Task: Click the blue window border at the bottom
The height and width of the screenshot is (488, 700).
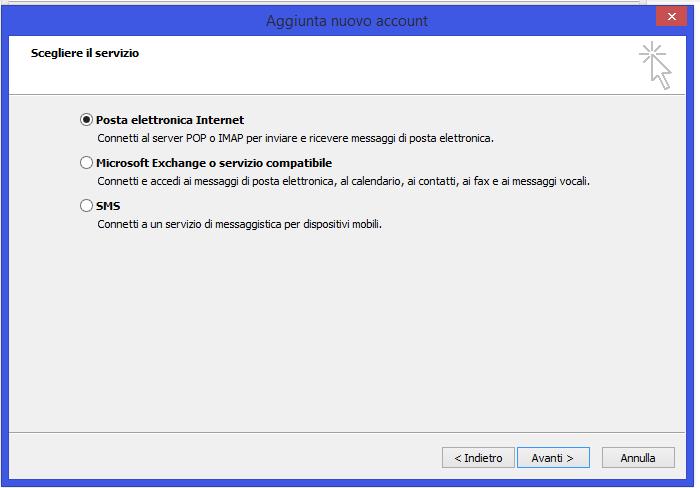Action: (347, 483)
